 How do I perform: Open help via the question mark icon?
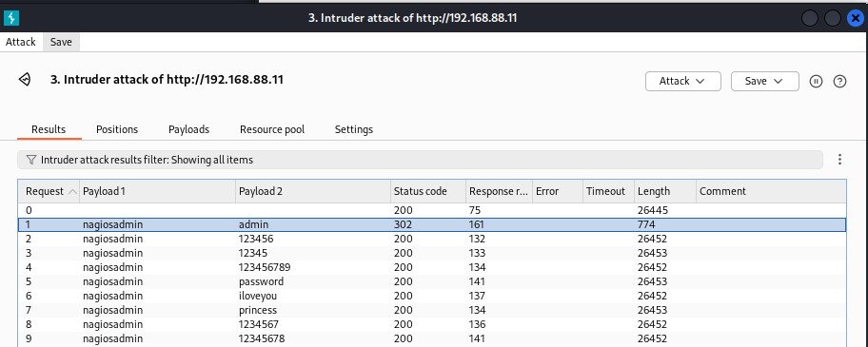click(x=839, y=81)
